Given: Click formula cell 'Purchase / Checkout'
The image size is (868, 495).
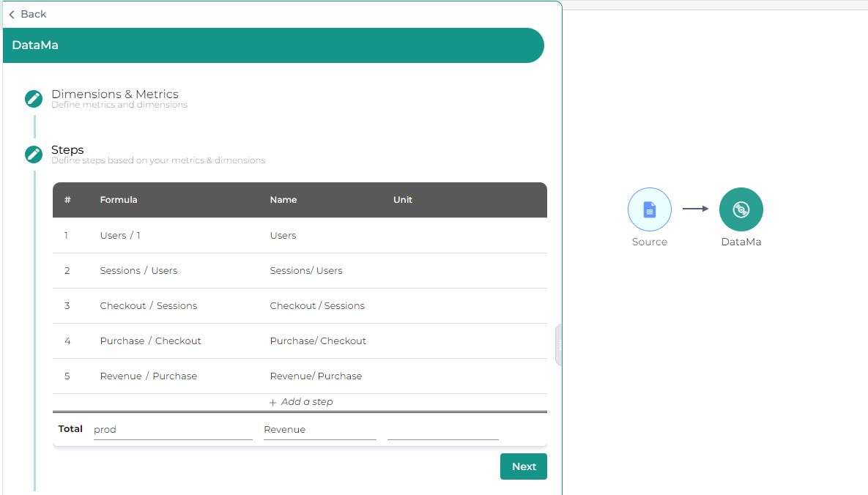Looking at the screenshot, I should (151, 341).
